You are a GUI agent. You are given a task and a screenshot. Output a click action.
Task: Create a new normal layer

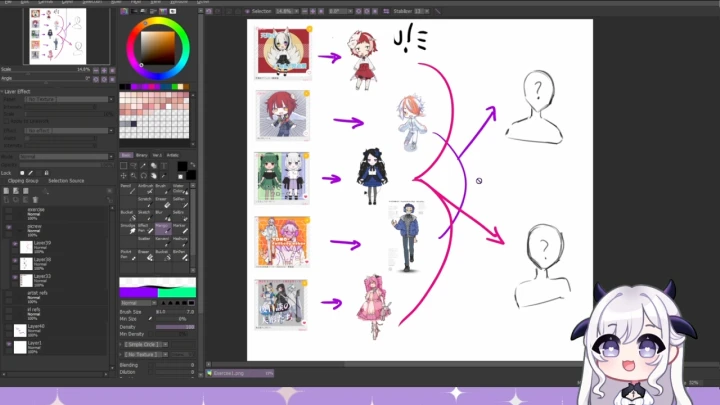click(6, 191)
